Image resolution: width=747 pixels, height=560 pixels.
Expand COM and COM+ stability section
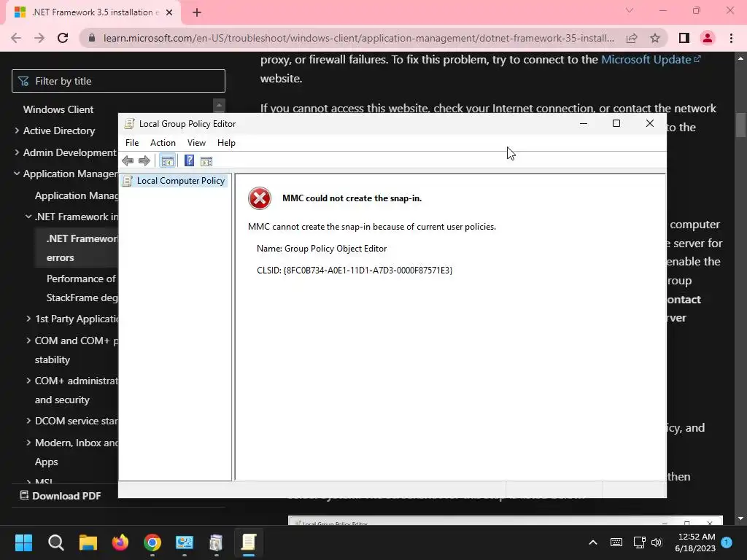click(28, 341)
